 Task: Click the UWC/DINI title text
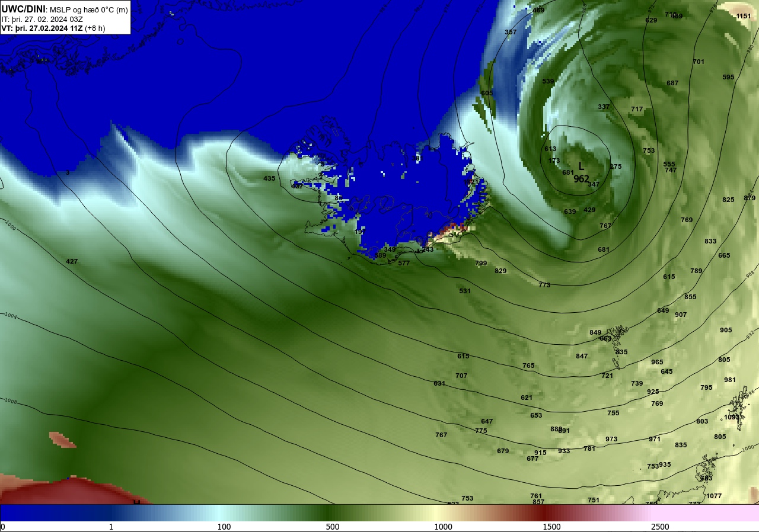coord(23,9)
